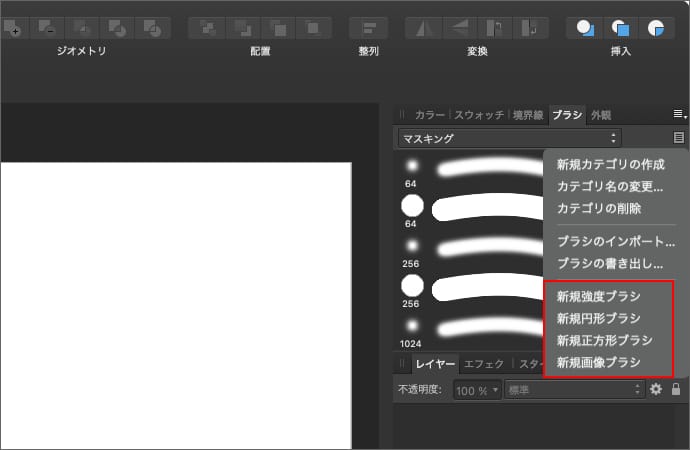690x450 pixels.
Task: Select 新規画像ブラシ menu entry
Action: pyautogui.click(x=598, y=362)
